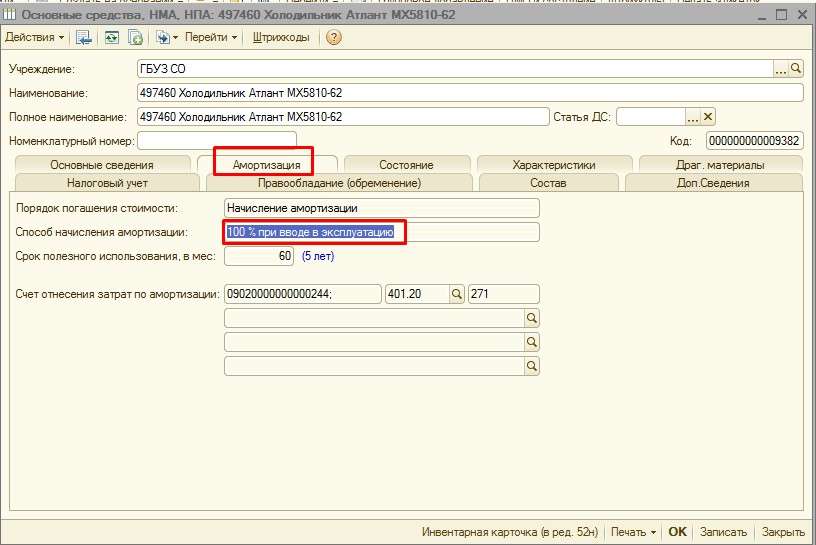Click the 'enter based on' toolbar icon
The image size is (816, 545).
[163, 38]
